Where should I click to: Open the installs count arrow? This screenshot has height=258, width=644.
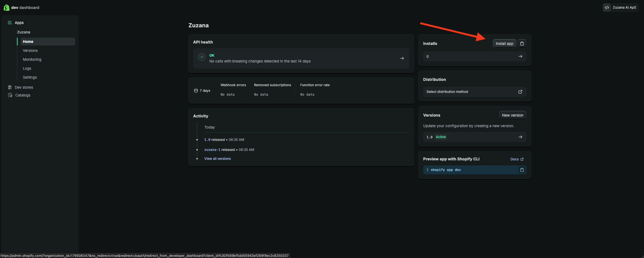(x=520, y=56)
